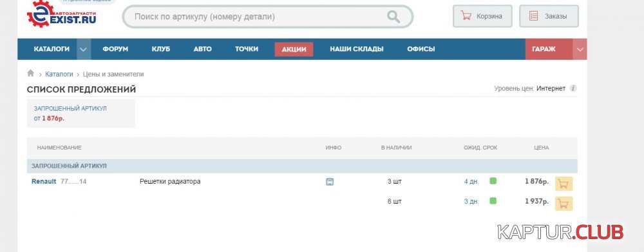Expand the Гараж dropdown arrow
The height and width of the screenshot is (252, 644).
tap(580, 50)
